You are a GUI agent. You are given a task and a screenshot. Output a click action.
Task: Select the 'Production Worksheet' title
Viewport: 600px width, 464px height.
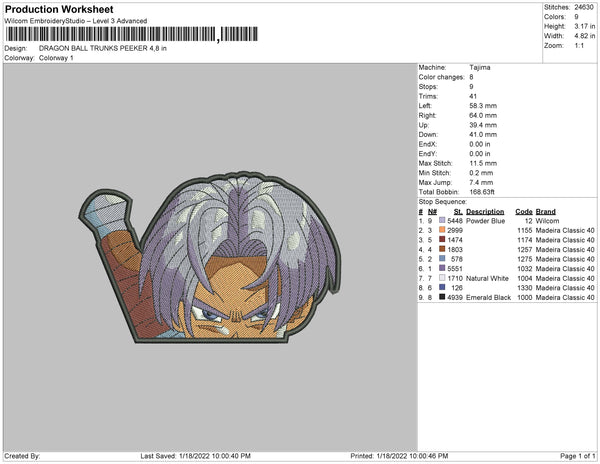[x=59, y=10]
